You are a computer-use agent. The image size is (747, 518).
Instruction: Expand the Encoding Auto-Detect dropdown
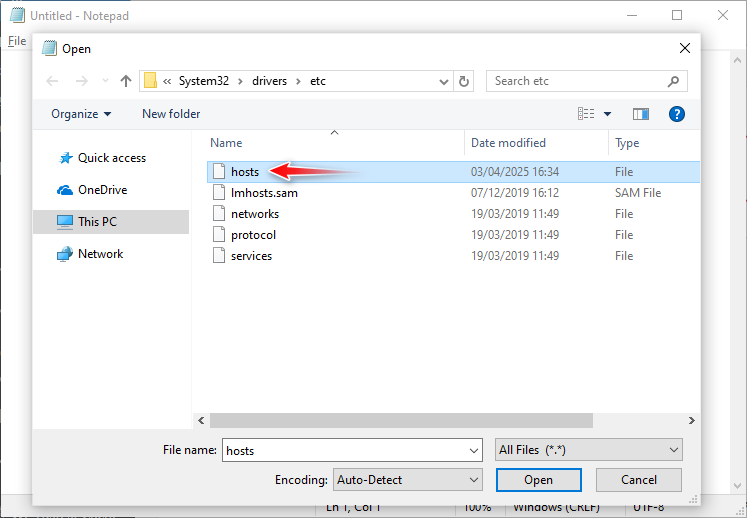408,480
